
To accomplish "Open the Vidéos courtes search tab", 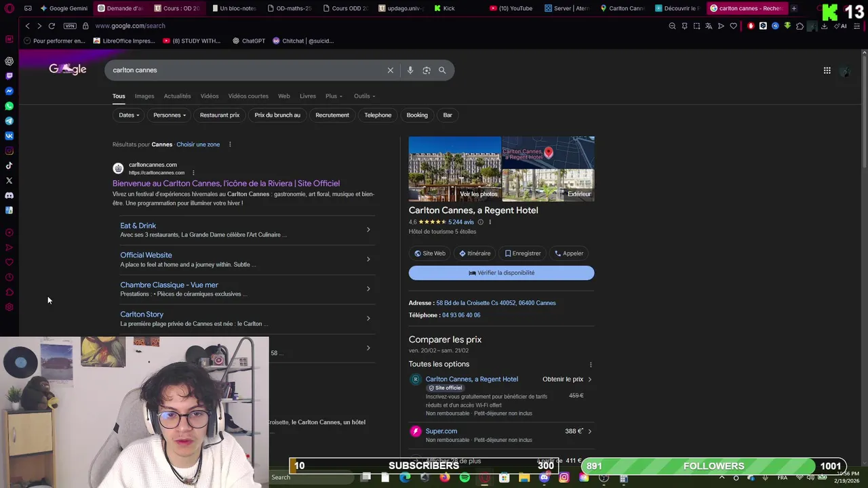I will [248, 96].
